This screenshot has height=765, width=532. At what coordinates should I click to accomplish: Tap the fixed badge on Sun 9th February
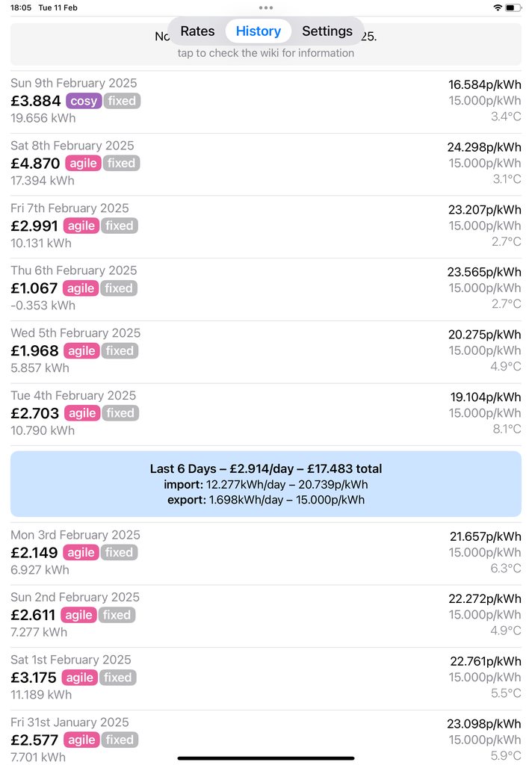[x=122, y=101]
